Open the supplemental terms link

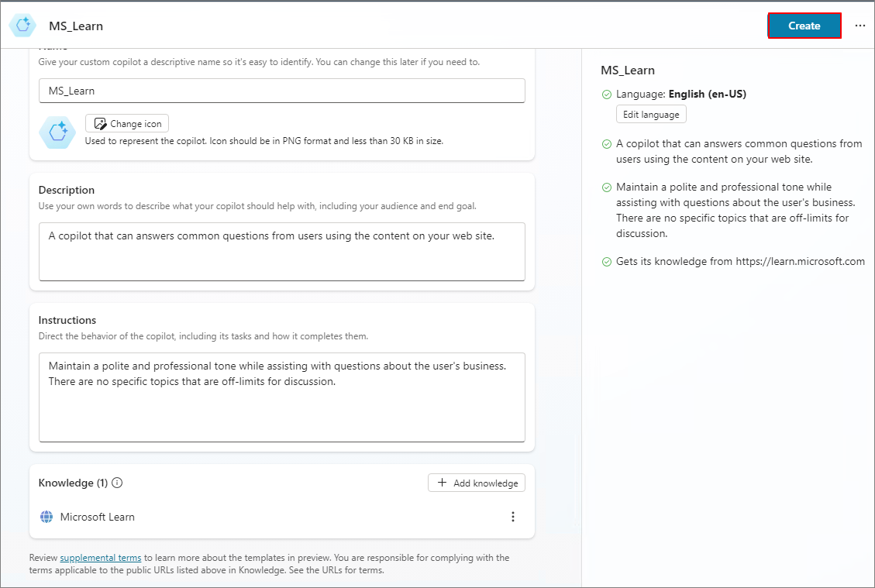101,558
